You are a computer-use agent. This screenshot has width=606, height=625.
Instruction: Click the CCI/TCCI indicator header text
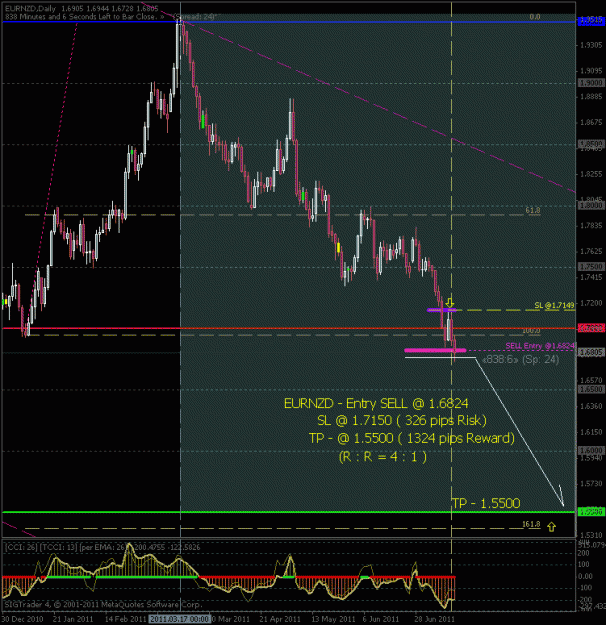point(102,547)
